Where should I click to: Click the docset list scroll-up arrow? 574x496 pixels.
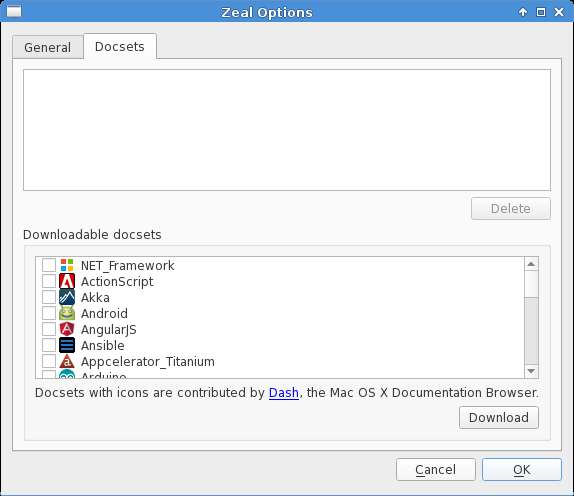point(531,264)
